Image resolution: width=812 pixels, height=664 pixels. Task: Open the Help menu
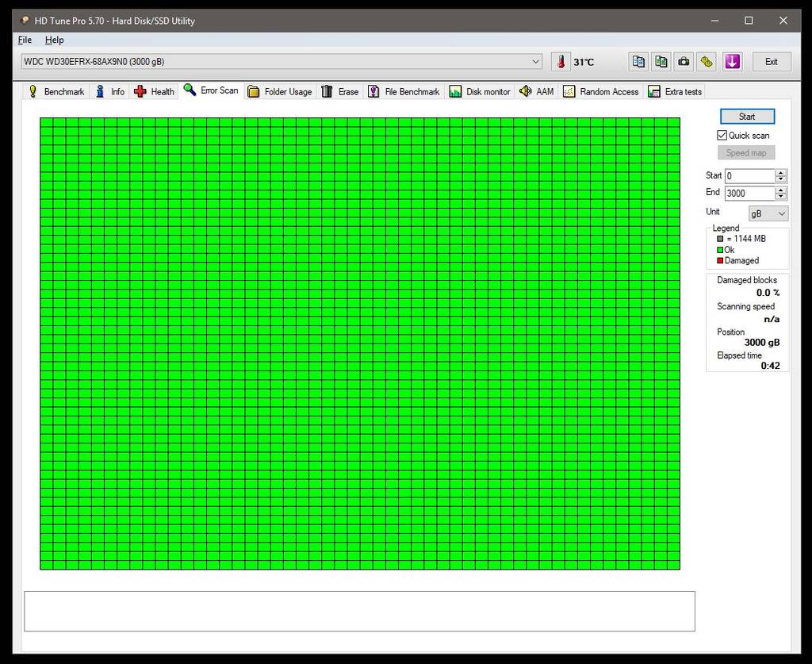(54, 40)
